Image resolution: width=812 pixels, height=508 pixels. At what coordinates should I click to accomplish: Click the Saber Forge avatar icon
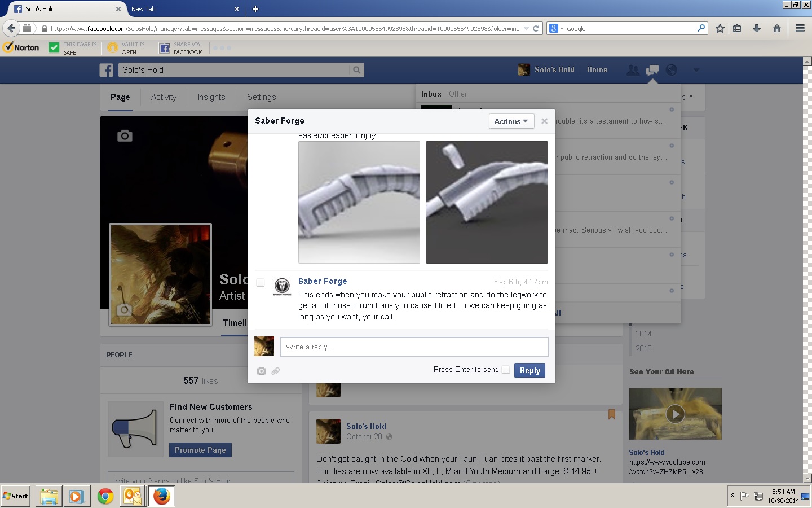click(x=282, y=287)
